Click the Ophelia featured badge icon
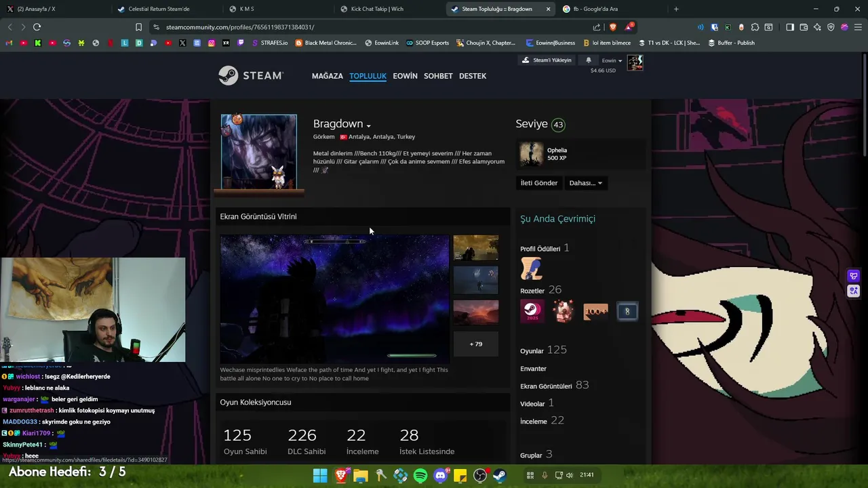The height and width of the screenshot is (488, 868). pos(531,154)
